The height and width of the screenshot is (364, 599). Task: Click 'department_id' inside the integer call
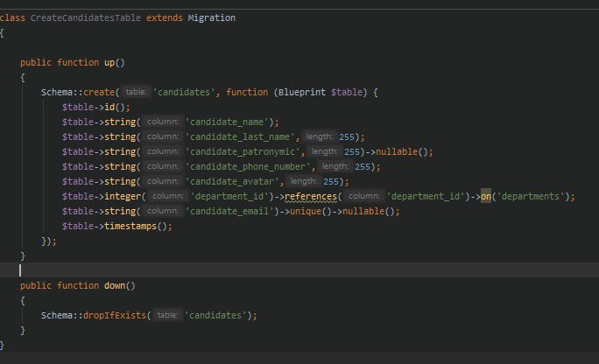coord(229,197)
